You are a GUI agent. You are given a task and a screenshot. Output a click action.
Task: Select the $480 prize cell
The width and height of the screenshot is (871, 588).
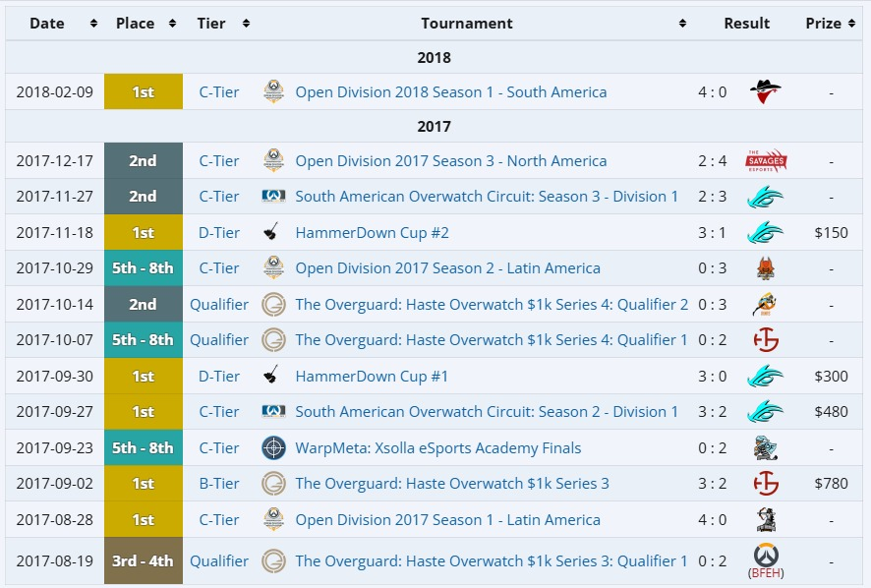(831, 412)
